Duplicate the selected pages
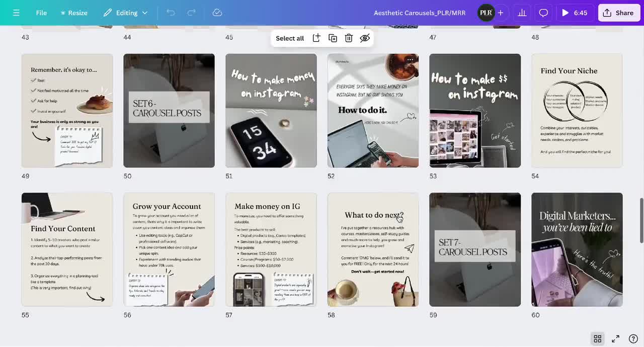 (333, 38)
